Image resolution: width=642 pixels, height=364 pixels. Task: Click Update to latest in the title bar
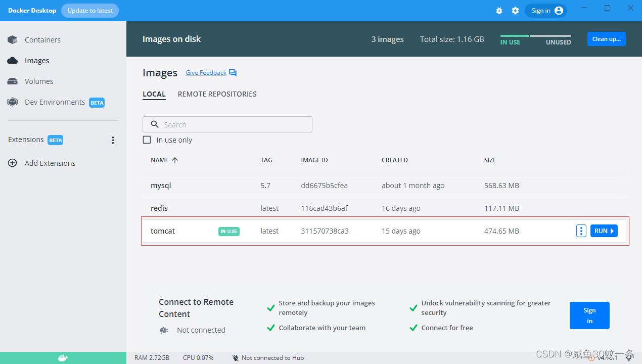click(89, 10)
